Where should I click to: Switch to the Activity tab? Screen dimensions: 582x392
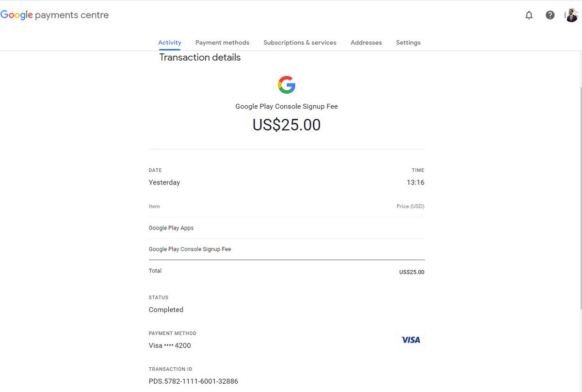[170, 43]
